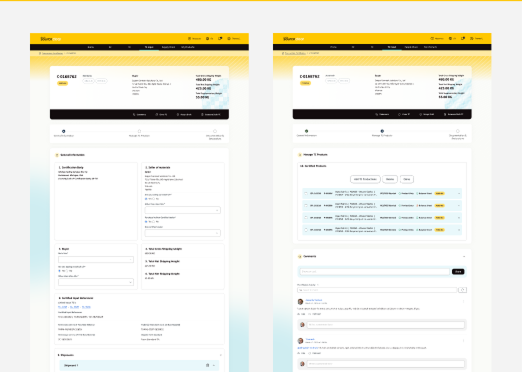This screenshot has width=522, height=372.
Task: Click the logo in the left page header
Action: pyautogui.click(x=51, y=39)
